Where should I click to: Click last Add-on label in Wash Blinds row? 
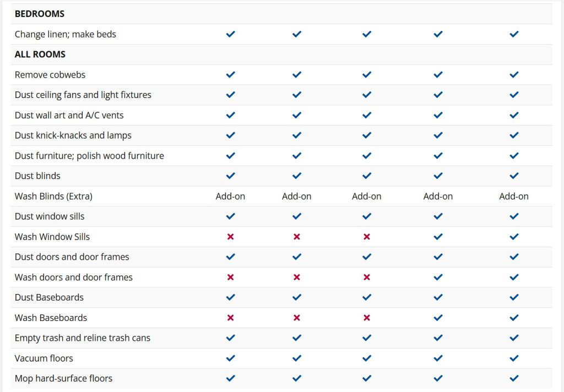point(514,197)
